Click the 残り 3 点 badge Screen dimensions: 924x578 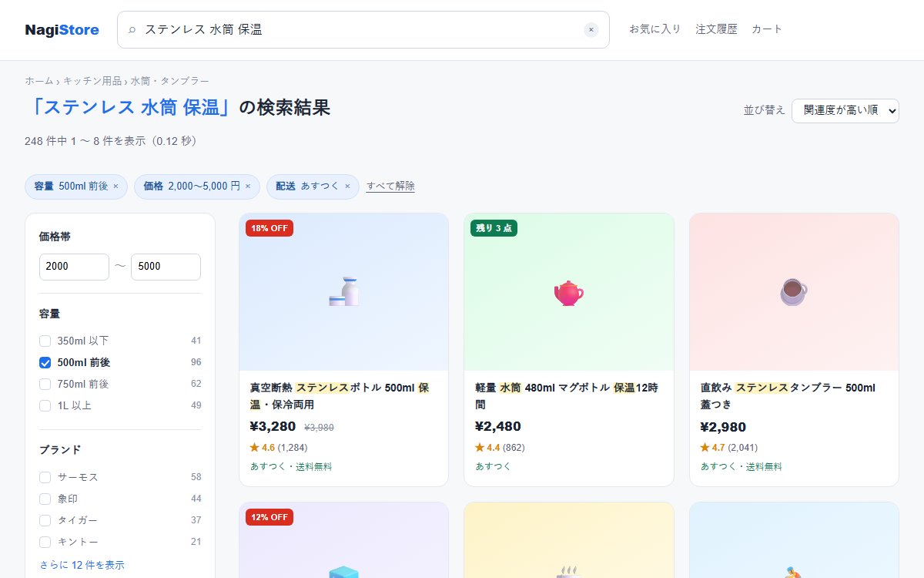pyautogui.click(x=494, y=228)
